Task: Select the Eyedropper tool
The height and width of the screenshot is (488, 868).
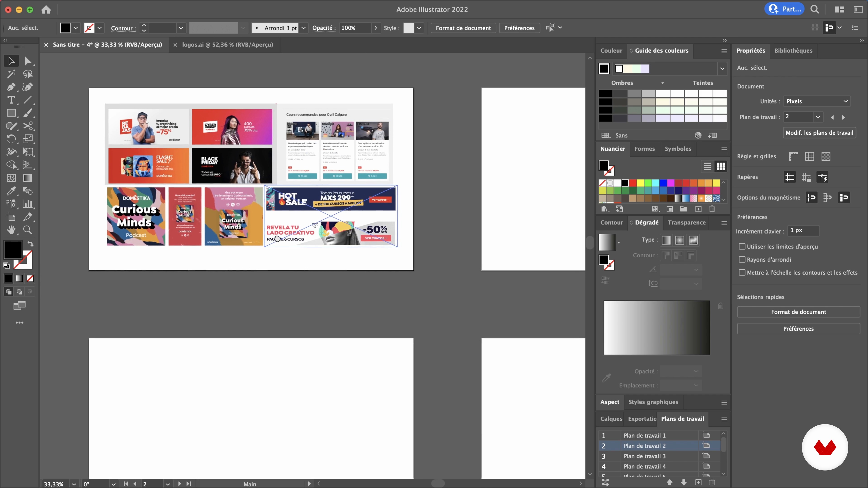Action: [x=11, y=191]
